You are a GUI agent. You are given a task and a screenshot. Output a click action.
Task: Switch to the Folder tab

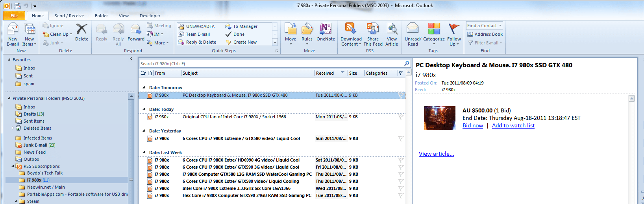pos(101,16)
